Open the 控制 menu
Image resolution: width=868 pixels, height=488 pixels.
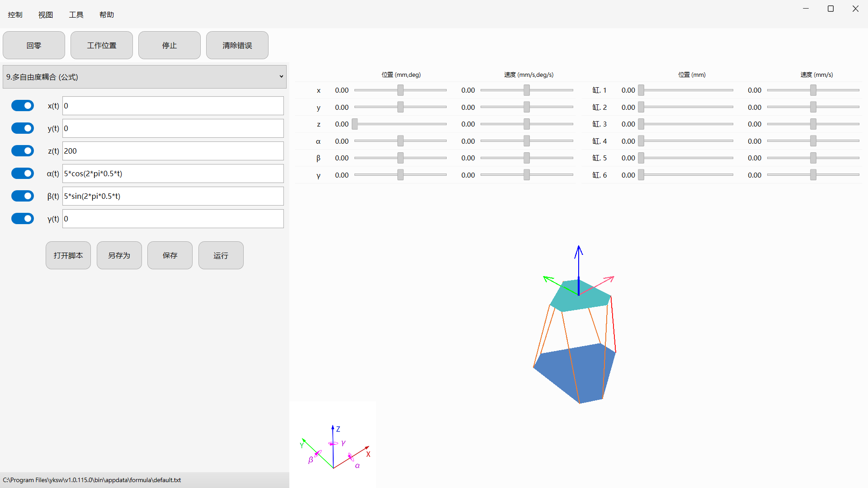[15, 15]
